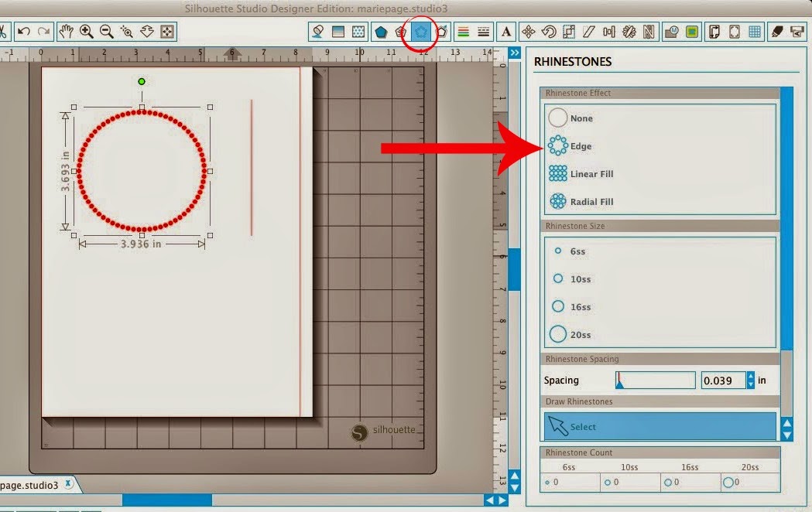Open the Fill Pattern window
The image size is (812, 512).
coord(358,32)
